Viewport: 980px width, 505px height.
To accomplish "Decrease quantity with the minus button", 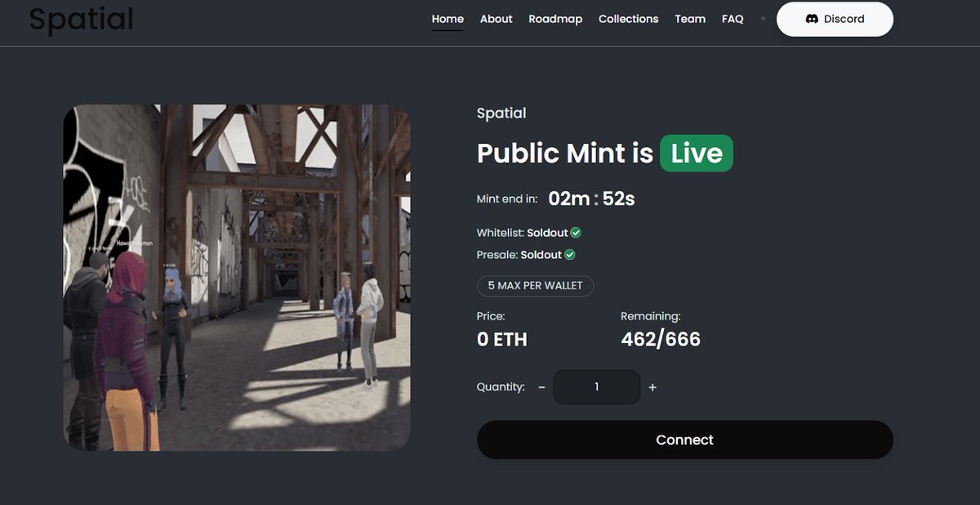I will 541,387.
